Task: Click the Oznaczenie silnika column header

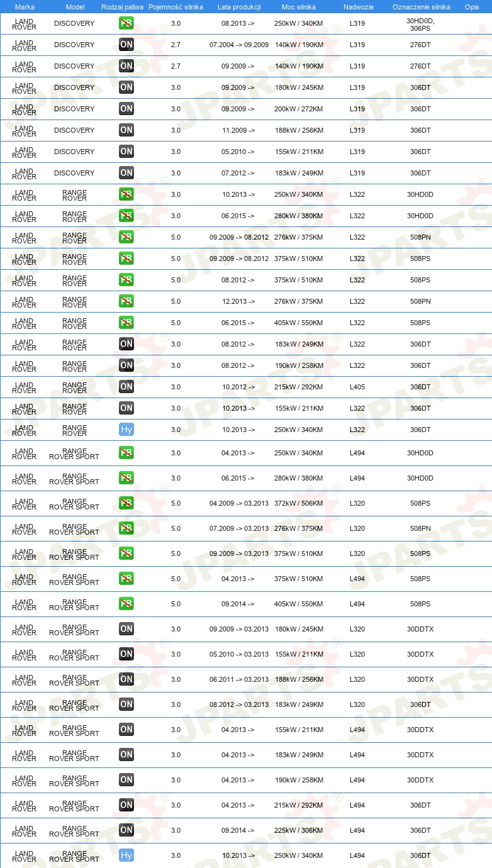Action: (421, 7)
